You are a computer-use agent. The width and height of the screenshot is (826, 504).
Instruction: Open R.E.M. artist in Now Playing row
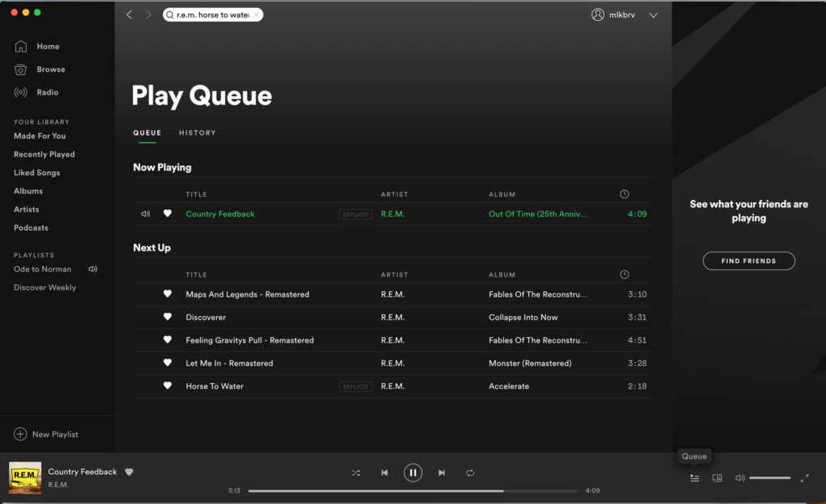click(393, 214)
